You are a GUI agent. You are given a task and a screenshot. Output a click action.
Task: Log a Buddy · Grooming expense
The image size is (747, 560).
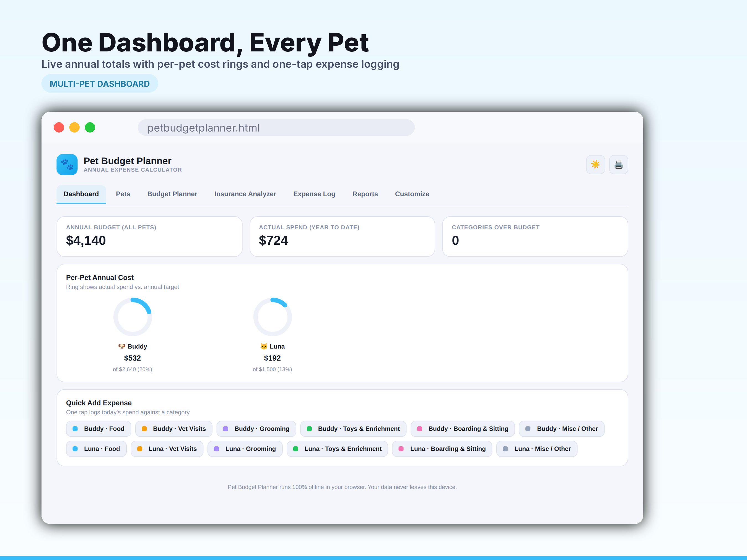pos(256,429)
